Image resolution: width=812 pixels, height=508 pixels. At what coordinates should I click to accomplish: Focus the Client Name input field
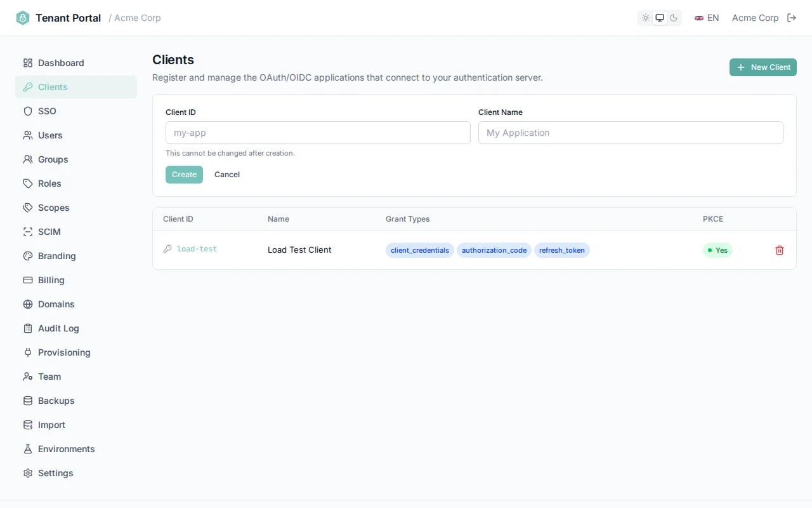coord(631,133)
